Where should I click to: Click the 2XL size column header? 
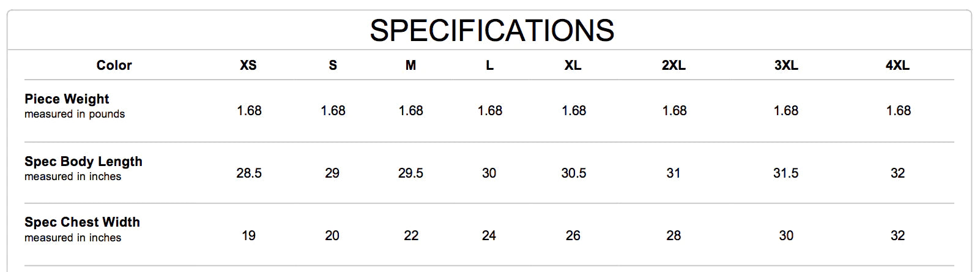coord(674,66)
